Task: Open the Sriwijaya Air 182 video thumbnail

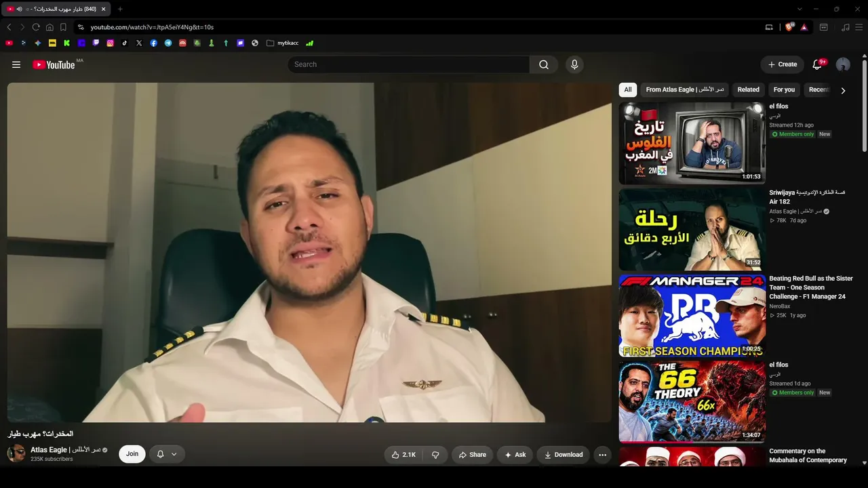Action: pos(692,229)
